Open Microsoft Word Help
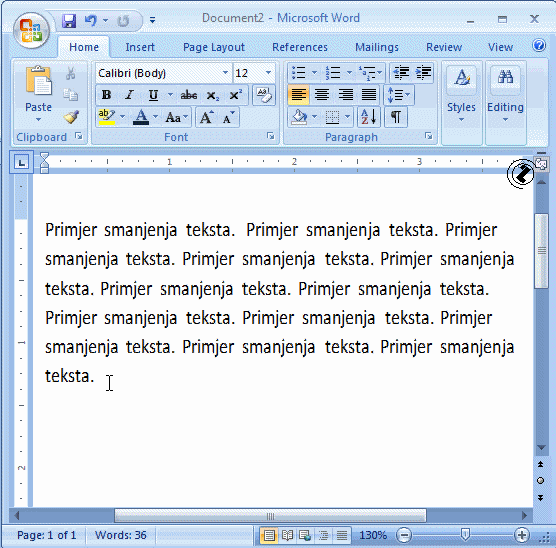 coord(539,45)
